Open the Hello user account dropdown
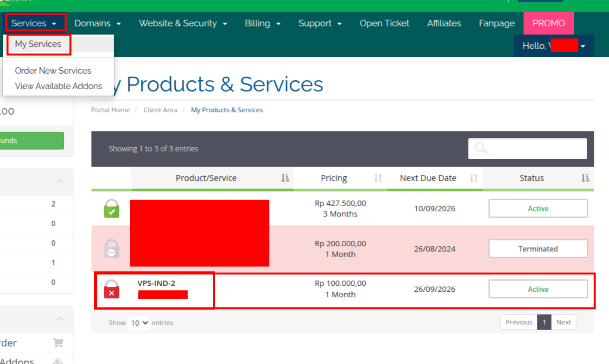Image resolution: width=609 pixels, height=364 pixels. (554, 46)
